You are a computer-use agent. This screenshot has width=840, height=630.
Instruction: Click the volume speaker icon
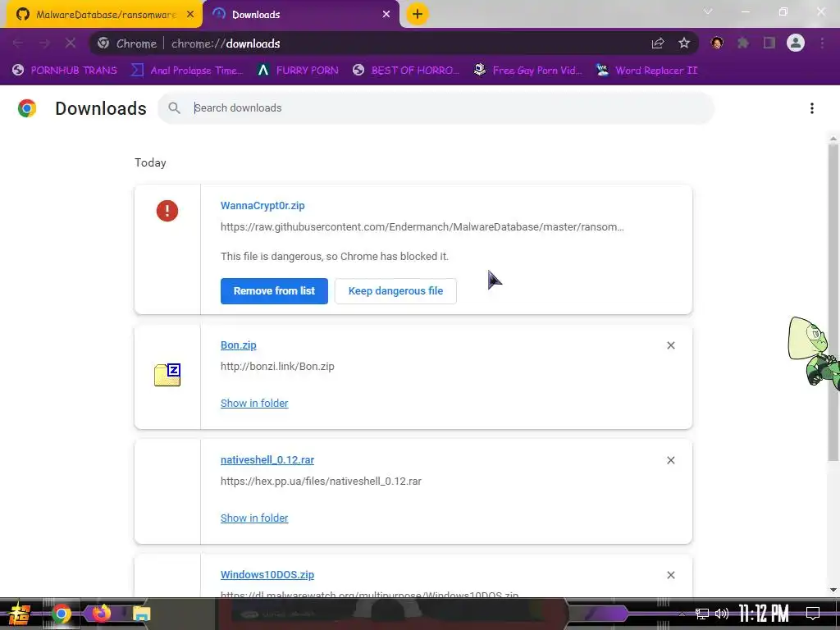tap(722, 614)
